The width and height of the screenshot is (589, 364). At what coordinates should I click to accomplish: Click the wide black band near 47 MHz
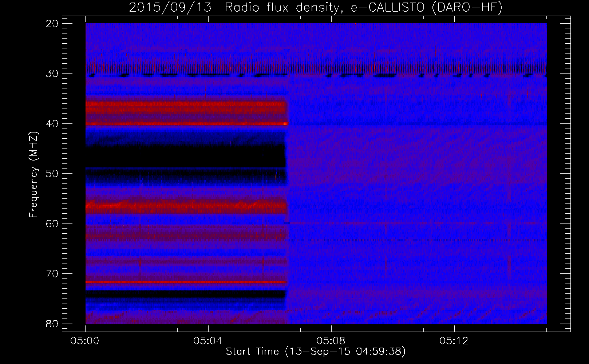coord(186,157)
